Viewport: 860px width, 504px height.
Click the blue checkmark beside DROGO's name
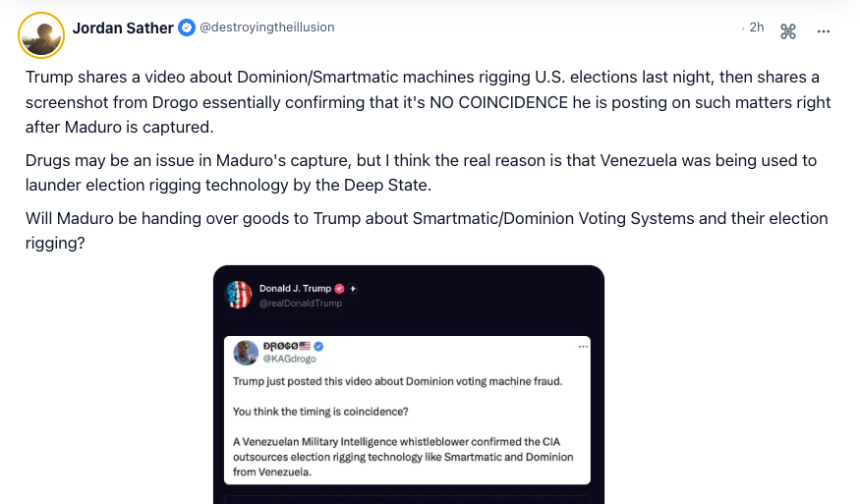click(318, 347)
